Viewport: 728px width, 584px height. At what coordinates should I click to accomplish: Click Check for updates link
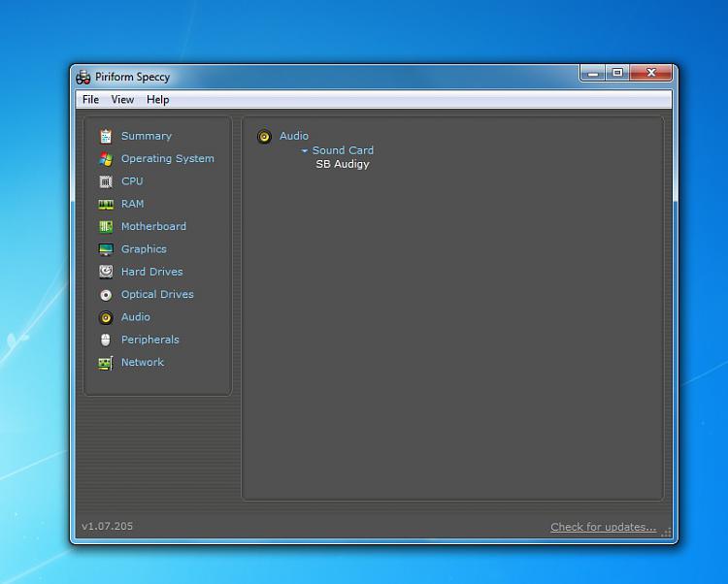[604, 527]
